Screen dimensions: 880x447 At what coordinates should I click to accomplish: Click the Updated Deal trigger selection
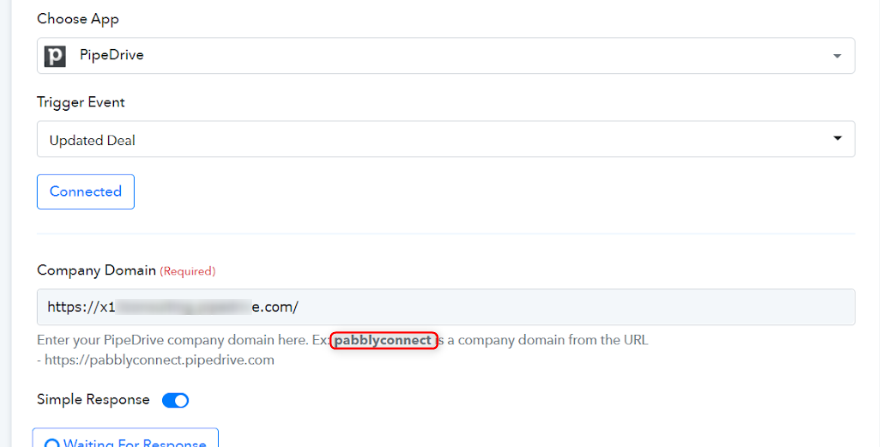[446, 139]
